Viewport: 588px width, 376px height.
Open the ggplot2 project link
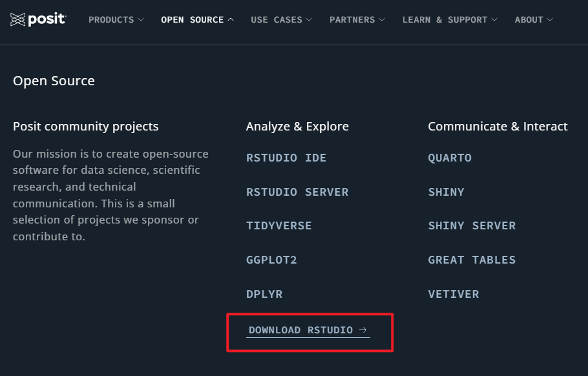(x=271, y=260)
